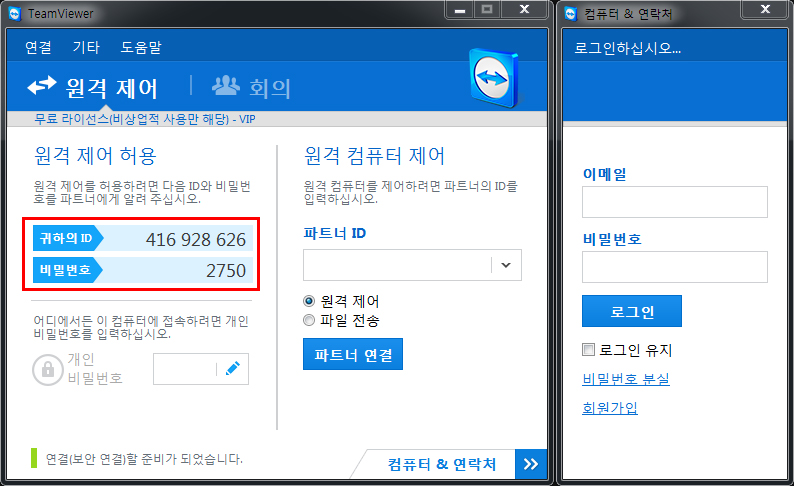
Task: Click the padlock icon next to 개인 비밀번호
Action: tap(48, 369)
